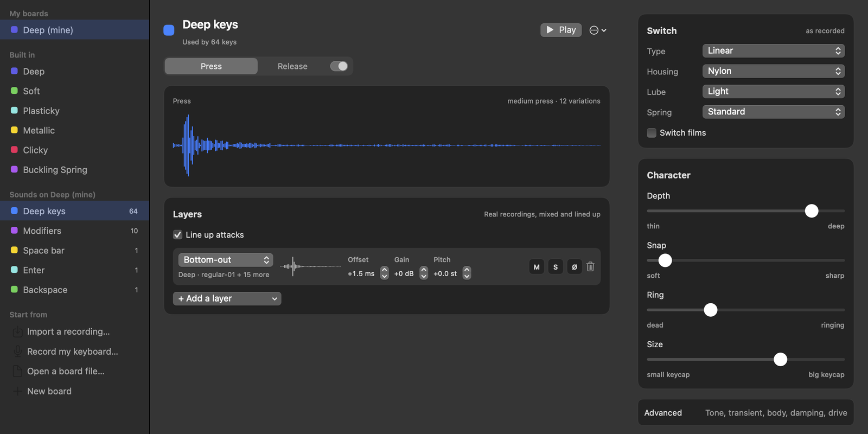Click the Gain stepper arrows

[424, 273]
